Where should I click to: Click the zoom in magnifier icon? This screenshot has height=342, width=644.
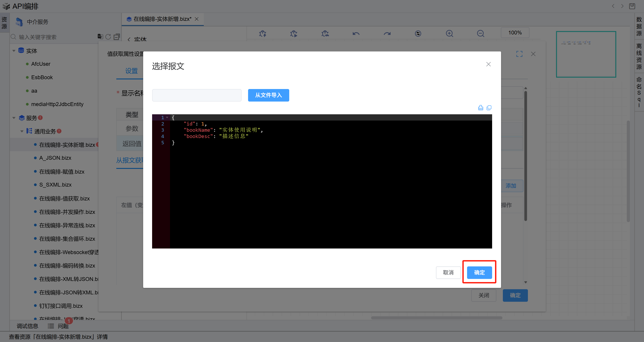point(449,34)
